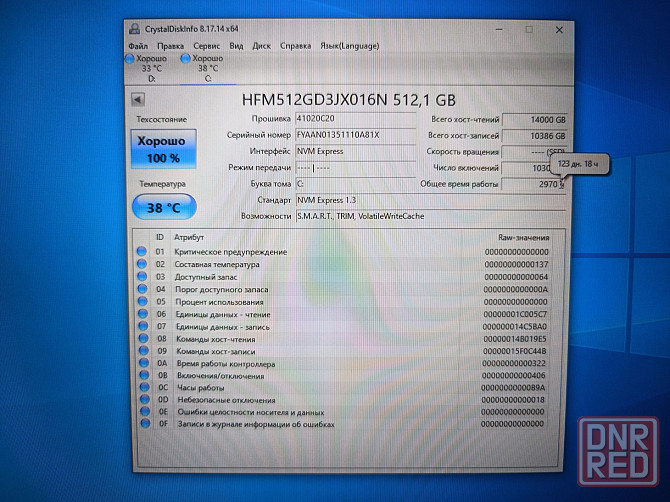Click the serial number field
This screenshot has width=670, height=502.
click(353, 135)
